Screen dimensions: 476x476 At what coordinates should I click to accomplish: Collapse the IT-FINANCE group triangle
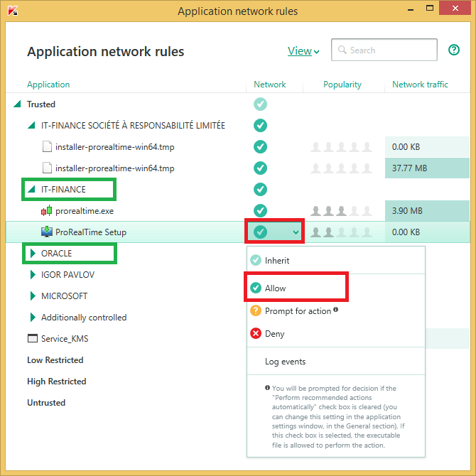(x=31, y=190)
